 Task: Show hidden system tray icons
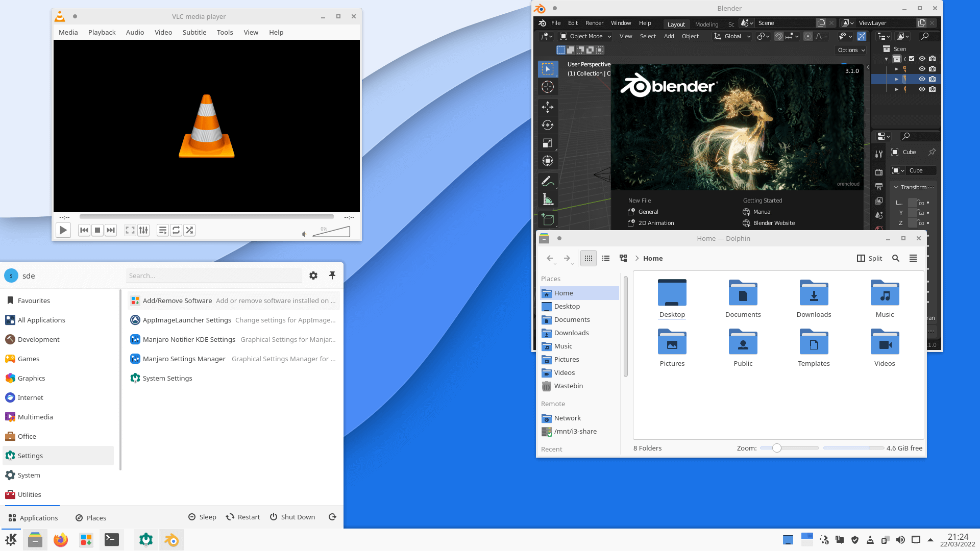[930, 540]
